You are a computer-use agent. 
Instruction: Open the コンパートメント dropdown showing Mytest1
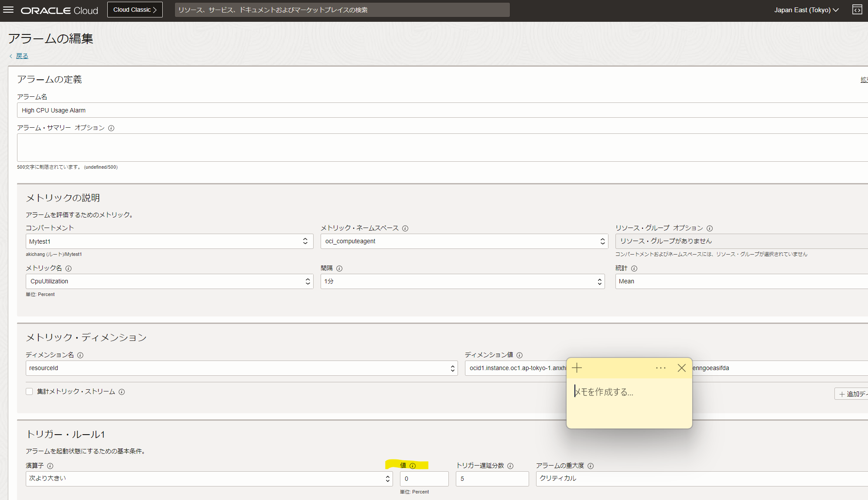(169, 241)
